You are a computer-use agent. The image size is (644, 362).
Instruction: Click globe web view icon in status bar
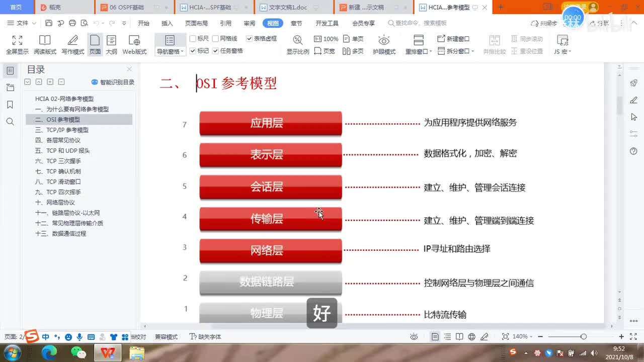point(471,336)
